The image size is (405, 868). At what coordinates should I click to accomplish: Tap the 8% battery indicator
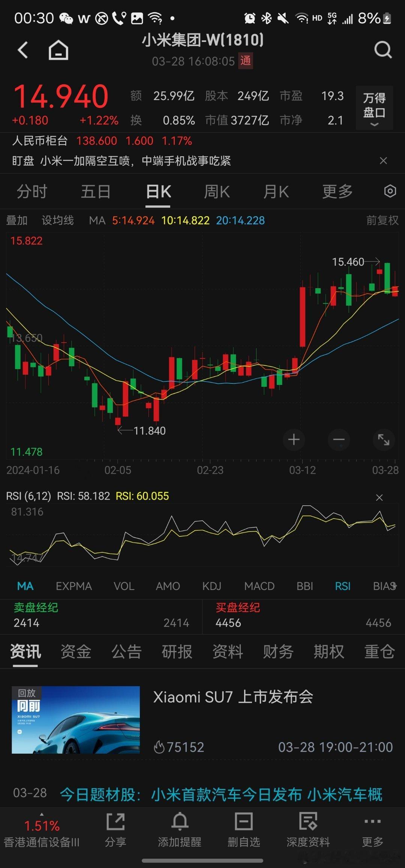[x=375, y=18]
